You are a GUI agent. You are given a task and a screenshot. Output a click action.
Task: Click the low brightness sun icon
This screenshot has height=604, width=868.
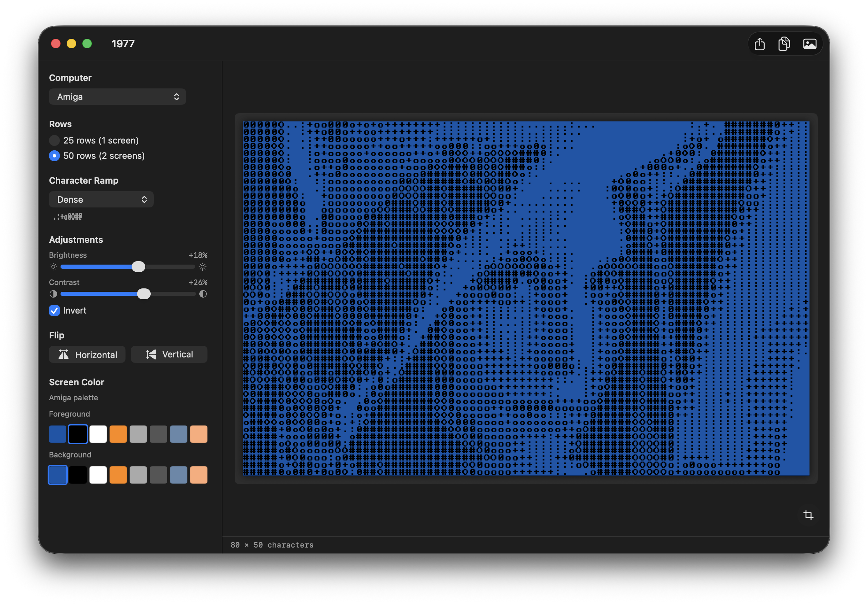[x=53, y=267]
